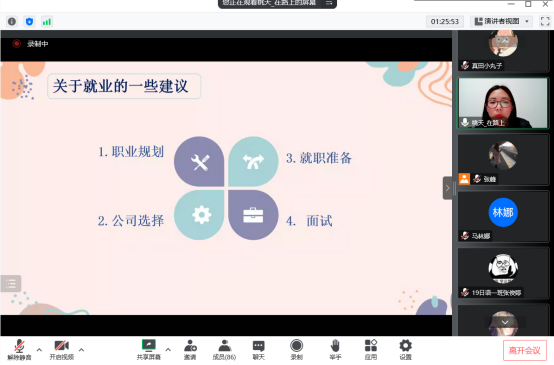The image size is (554, 365).
Task: Open the Apps (应用) icon
Action: (x=371, y=349)
